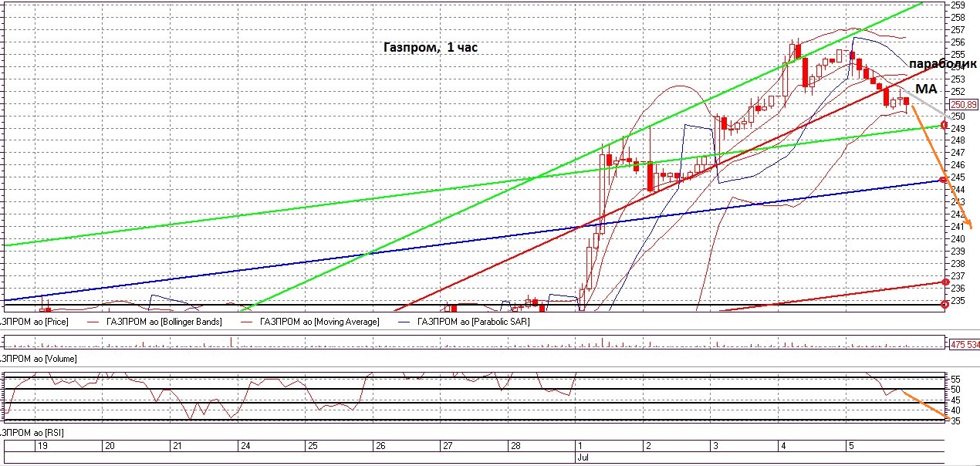Screen dimensions: 980x466
Task: Click price scale value 259
Action: click(959, 5)
